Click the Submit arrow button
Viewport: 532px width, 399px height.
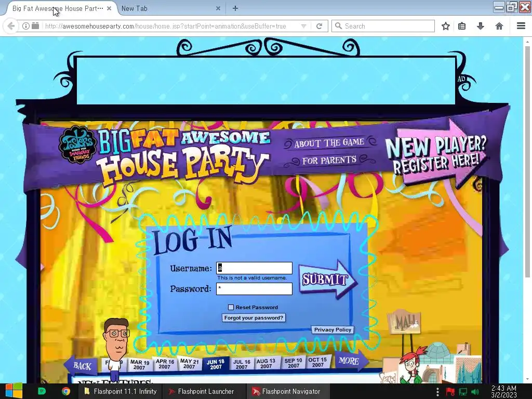(327, 280)
